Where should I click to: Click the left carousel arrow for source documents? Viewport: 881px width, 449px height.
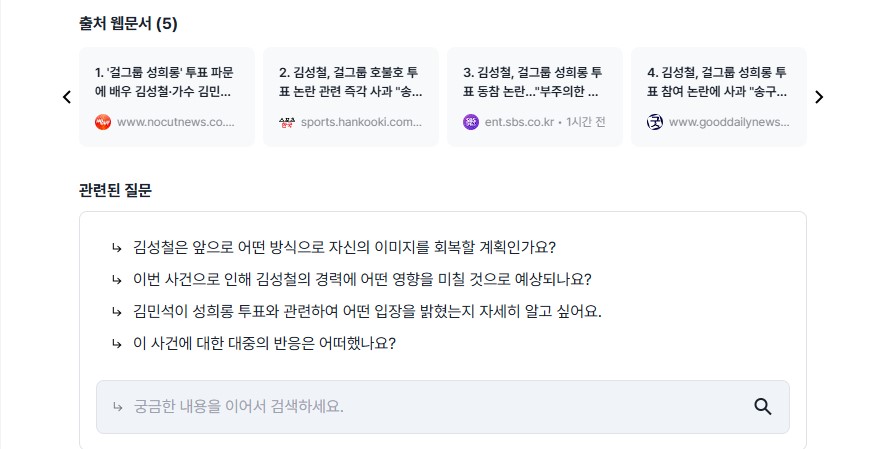coord(67,97)
